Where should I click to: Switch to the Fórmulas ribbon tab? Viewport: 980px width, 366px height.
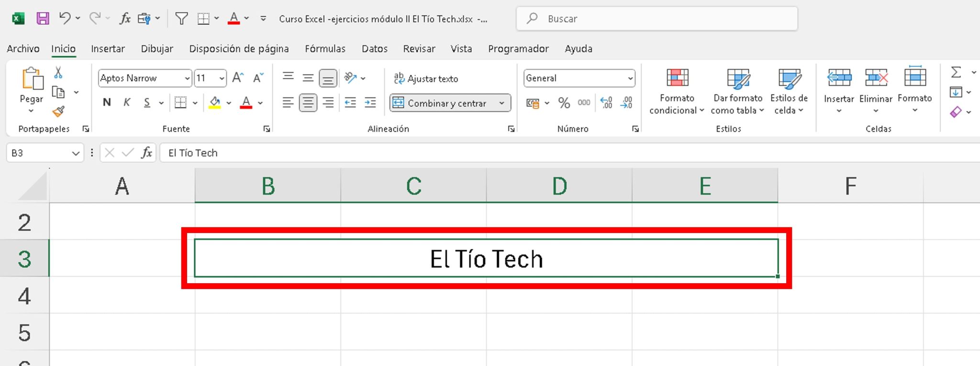coord(325,48)
